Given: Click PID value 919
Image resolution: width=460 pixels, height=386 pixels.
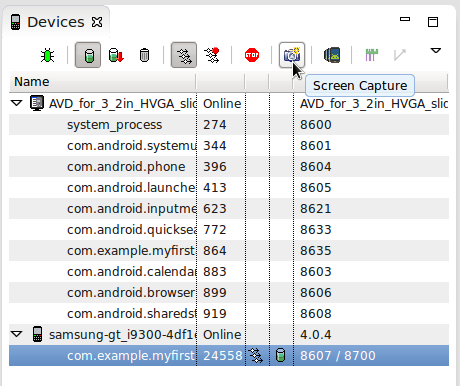Looking at the screenshot, I should click(x=215, y=314).
